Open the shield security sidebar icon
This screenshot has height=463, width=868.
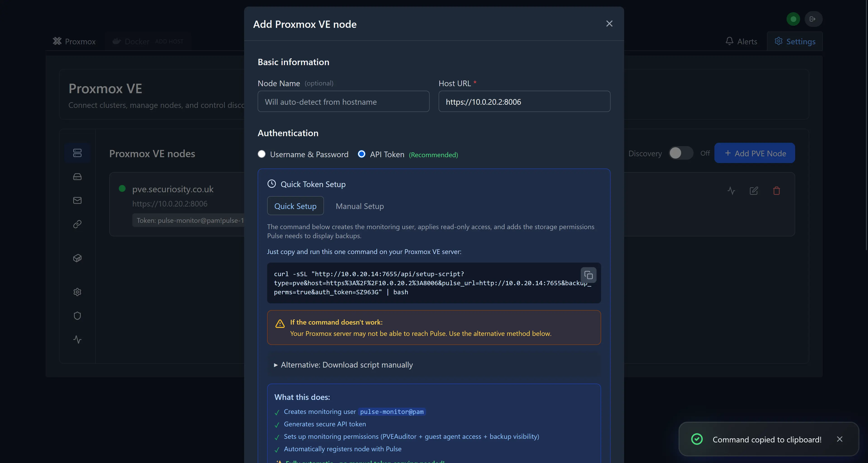(x=77, y=316)
